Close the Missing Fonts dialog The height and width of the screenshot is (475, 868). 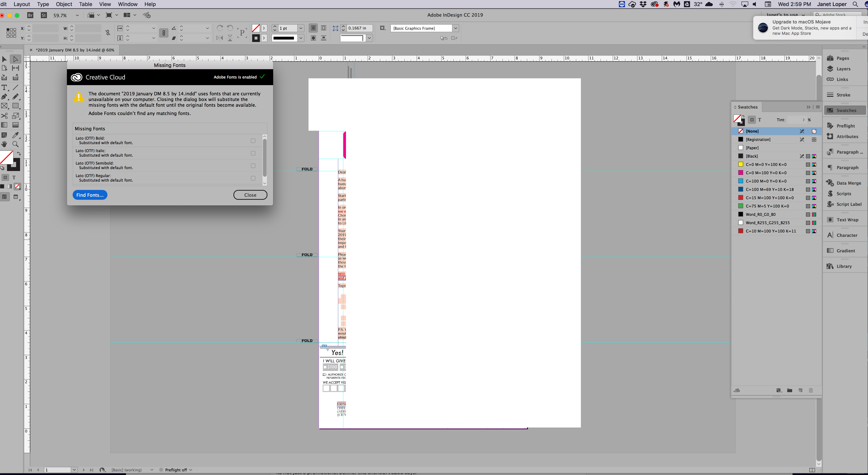[x=250, y=195]
